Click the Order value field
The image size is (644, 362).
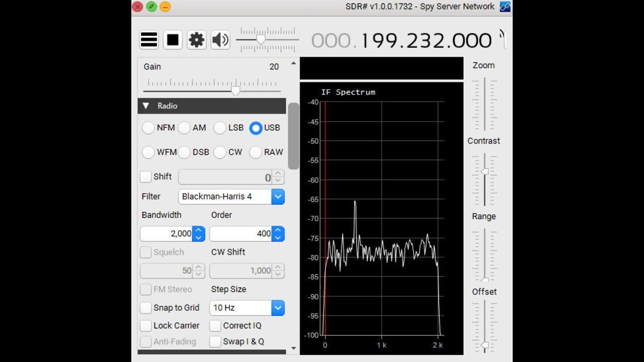[x=241, y=234]
